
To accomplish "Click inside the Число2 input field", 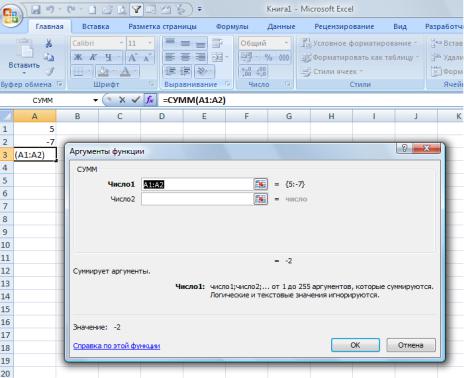I will tap(197, 199).
